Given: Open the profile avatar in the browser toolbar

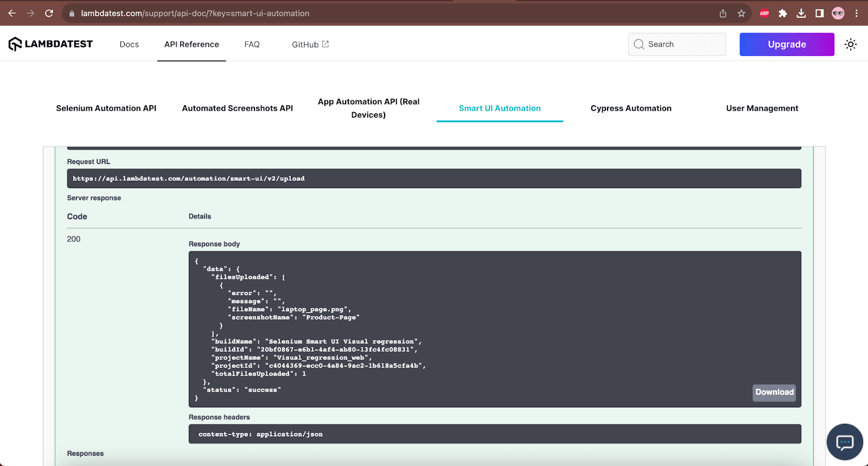Looking at the screenshot, I should pyautogui.click(x=838, y=14).
